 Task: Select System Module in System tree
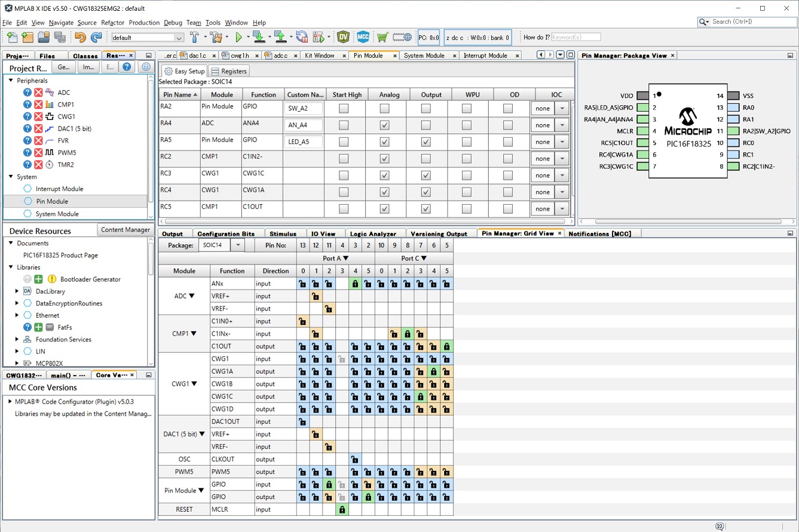click(x=57, y=214)
